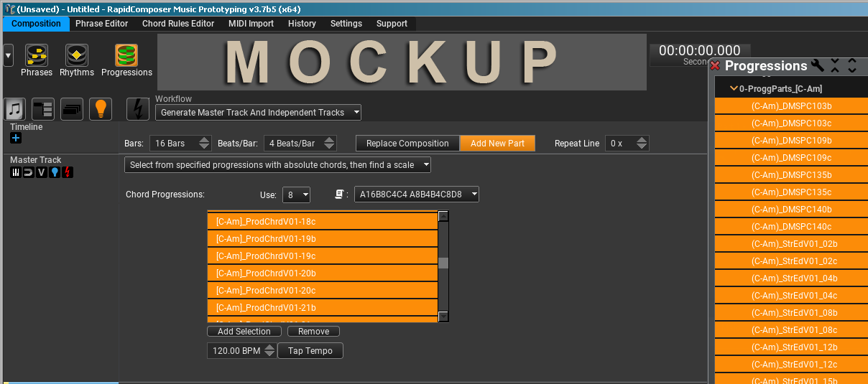
Task: Select (C-Am)_DMSPC103b in Progressions panel
Action: pyautogui.click(x=791, y=106)
